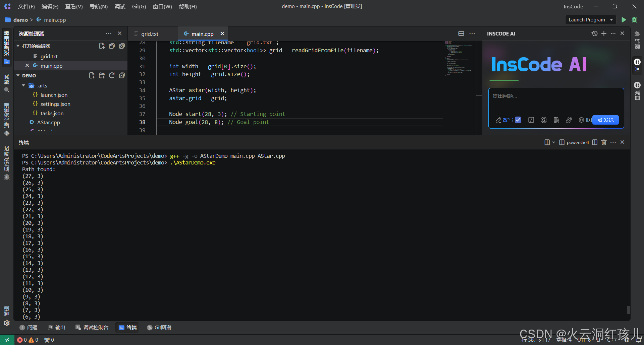Close all open editors icon
Viewport: 644px width, 345px height.
click(122, 46)
